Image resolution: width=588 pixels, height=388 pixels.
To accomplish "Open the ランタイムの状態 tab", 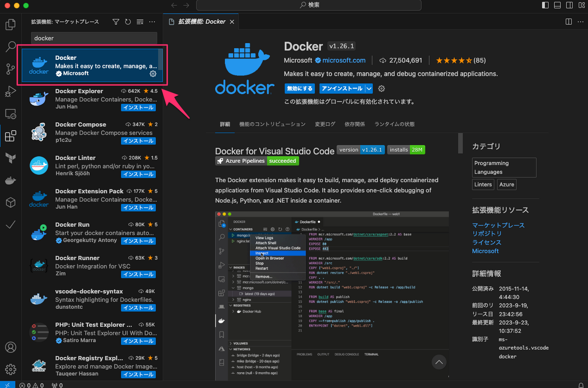I will point(394,124).
